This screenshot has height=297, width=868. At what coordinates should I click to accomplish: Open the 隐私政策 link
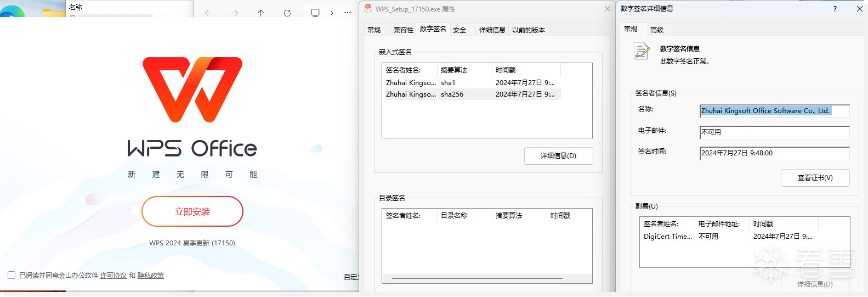[x=151, y=276]
